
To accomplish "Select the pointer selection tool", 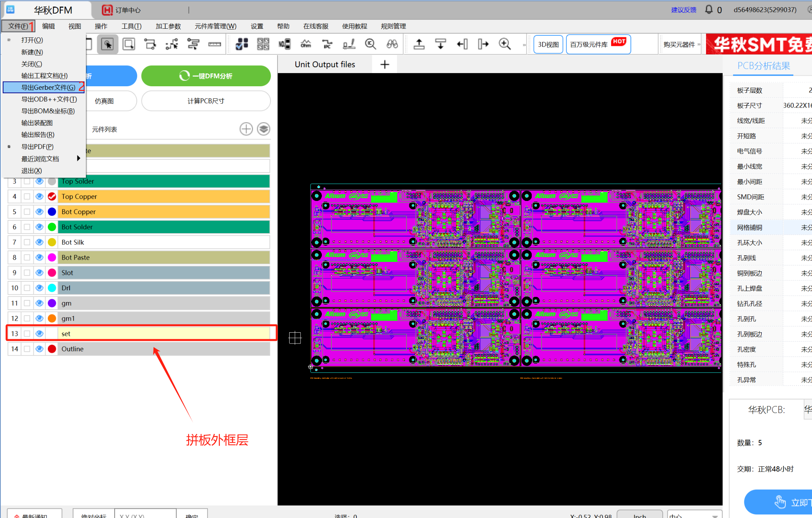I will 107,44.
